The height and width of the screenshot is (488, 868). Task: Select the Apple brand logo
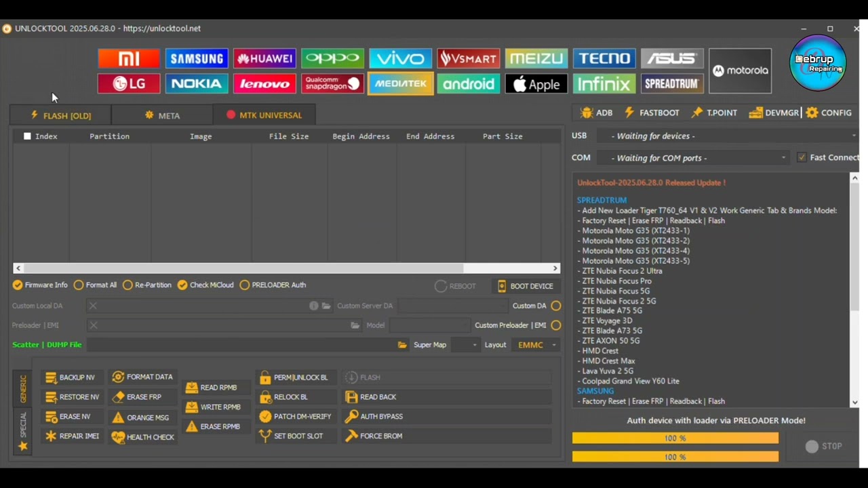[536, 83]
